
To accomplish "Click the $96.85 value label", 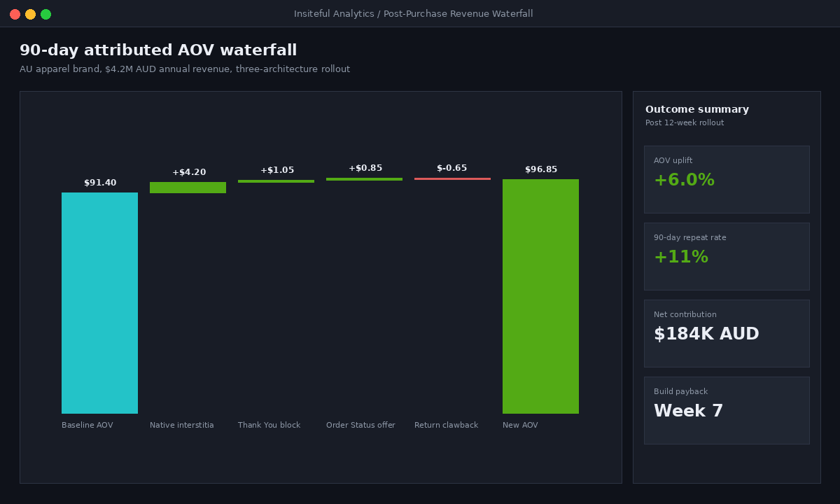I will tap(541, 169).
